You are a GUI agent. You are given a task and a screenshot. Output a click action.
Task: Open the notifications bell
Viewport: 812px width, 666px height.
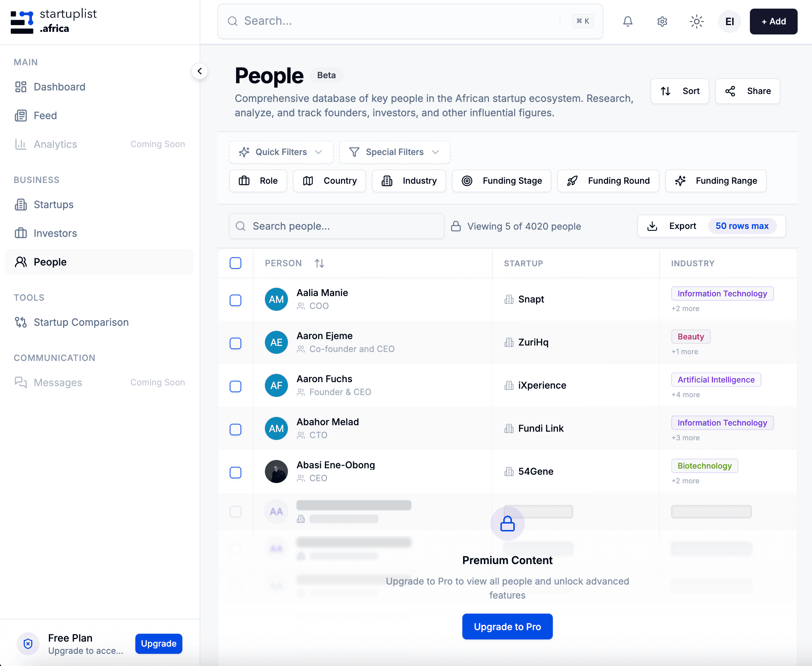(627, 22)
